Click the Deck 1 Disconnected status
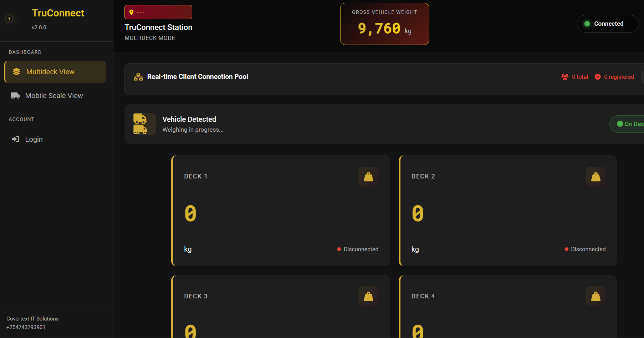Image resolution: width=644 pixels, height=338 pixels. pyautogui.click(x=358, y=249)
